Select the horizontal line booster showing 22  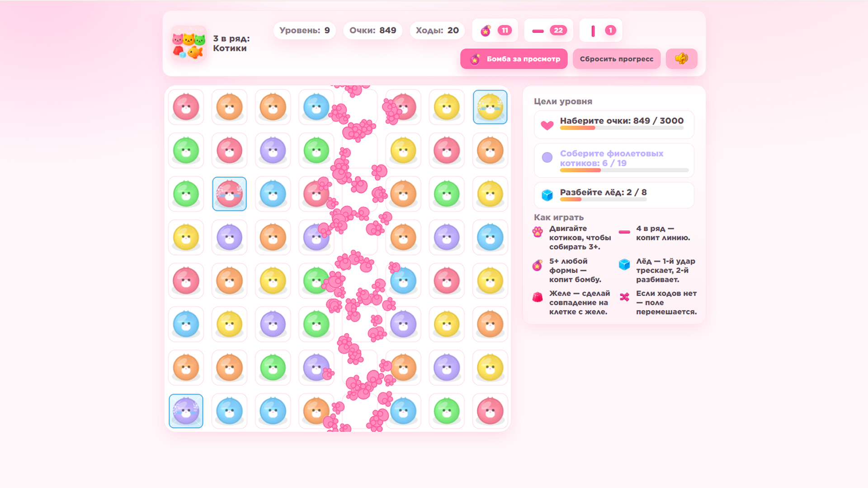pyautogui.click(x=548, y=30)
